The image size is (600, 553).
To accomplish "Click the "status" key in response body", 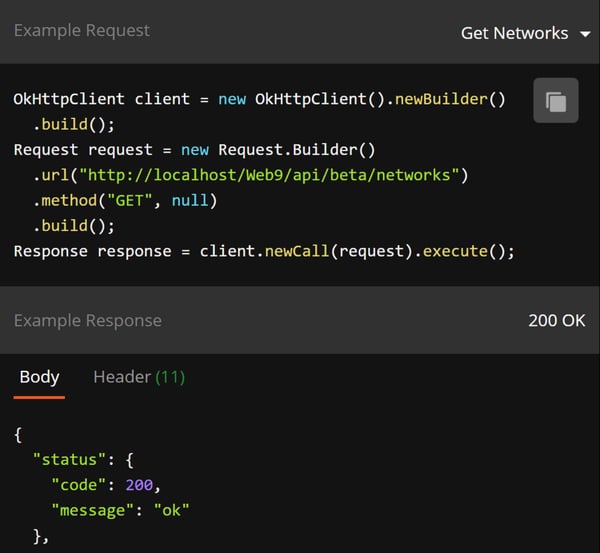I will coord(69,460).
